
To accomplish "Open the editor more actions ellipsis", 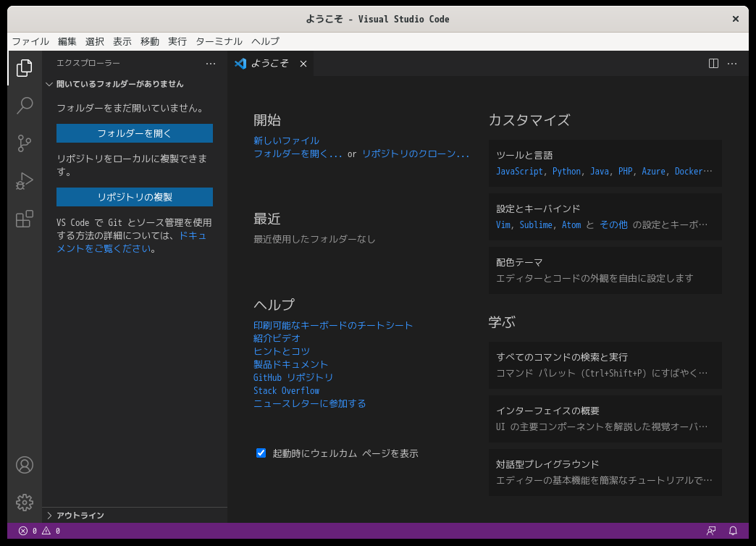I will point(732,64).
